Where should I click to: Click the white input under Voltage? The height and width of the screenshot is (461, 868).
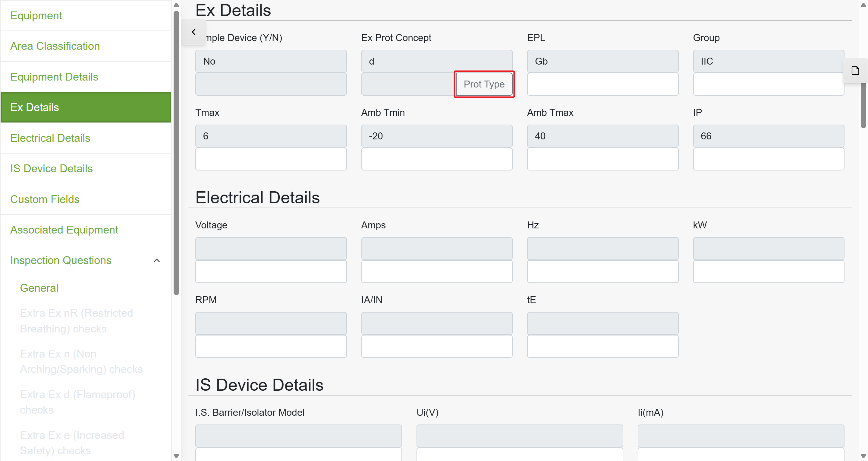tap(271, 272)
